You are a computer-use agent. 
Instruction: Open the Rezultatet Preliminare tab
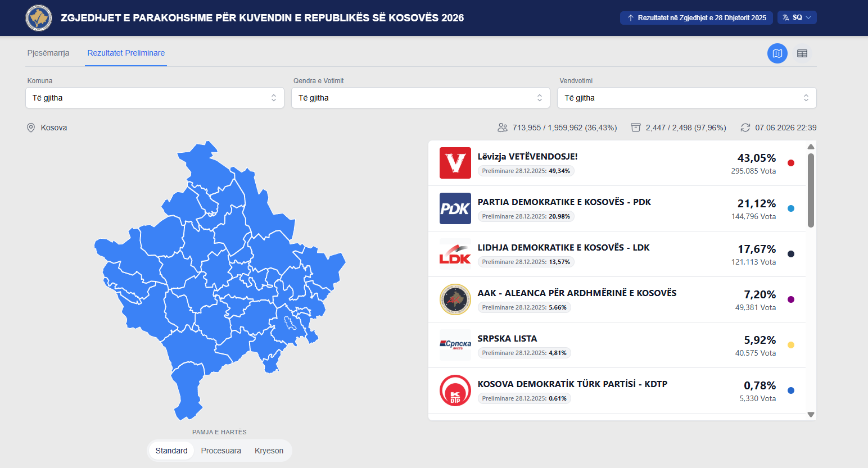[x=126, y=53]
